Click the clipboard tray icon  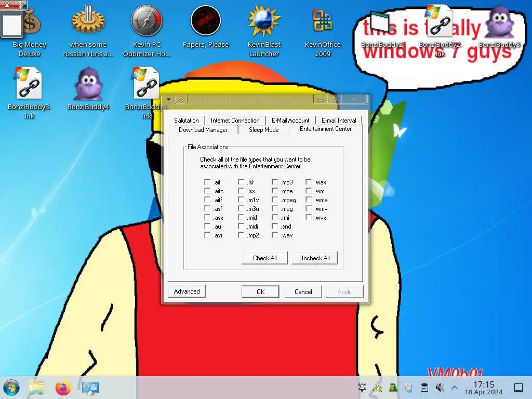click(424, 387)
